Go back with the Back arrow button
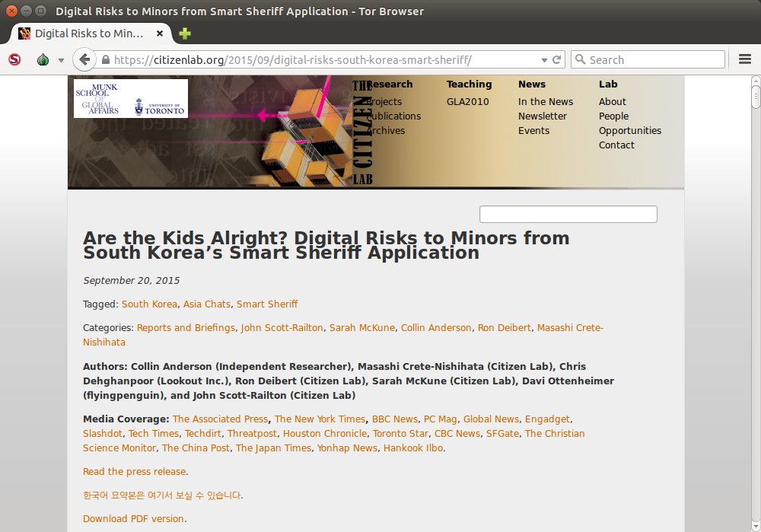761x532 pixels. tap(84, 59)
